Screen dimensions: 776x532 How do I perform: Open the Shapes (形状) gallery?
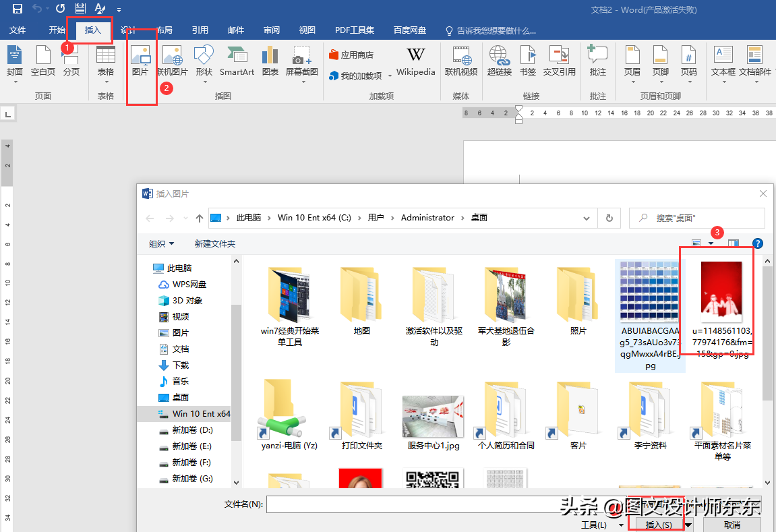point(204,63)
